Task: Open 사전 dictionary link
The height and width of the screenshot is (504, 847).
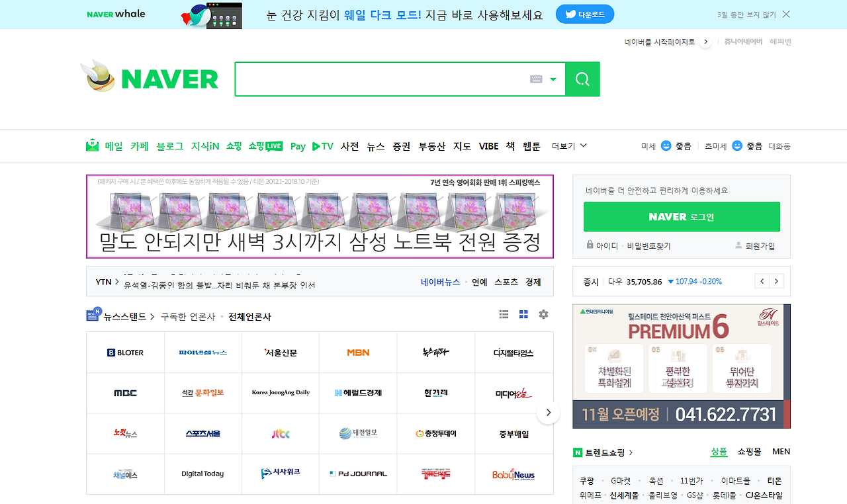Action: point(350,146)
